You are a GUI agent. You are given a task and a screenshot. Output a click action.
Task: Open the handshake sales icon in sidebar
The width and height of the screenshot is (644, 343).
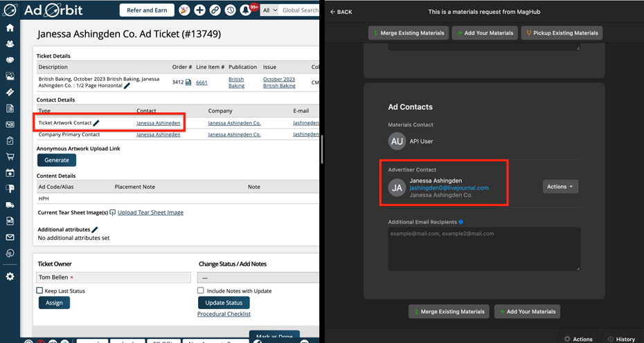click(10, 60)
